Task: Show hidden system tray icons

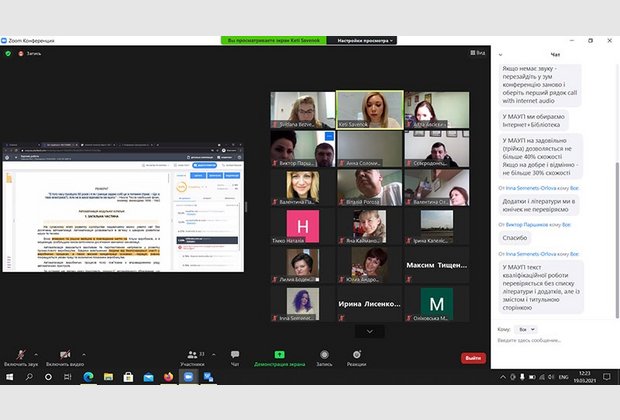Action: [503, 377]
